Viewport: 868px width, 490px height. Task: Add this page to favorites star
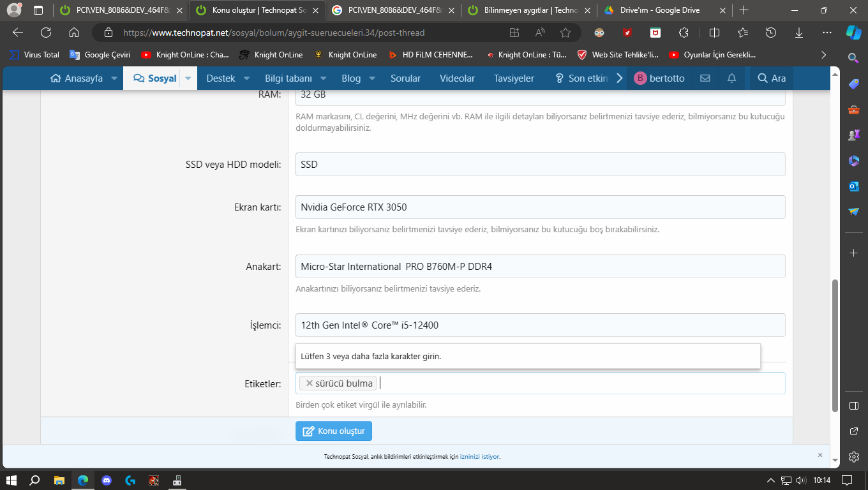565,33
